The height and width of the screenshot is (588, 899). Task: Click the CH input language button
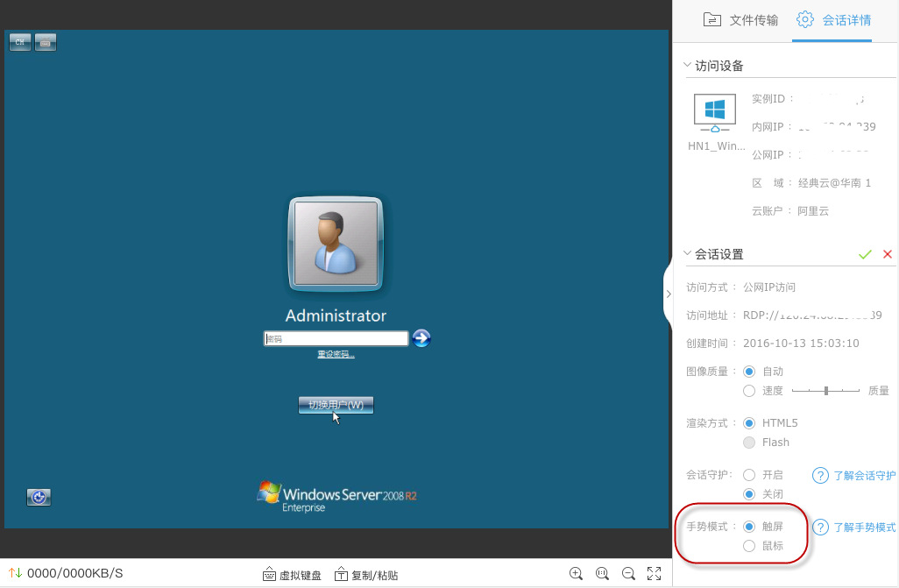(x=20, y=42)
